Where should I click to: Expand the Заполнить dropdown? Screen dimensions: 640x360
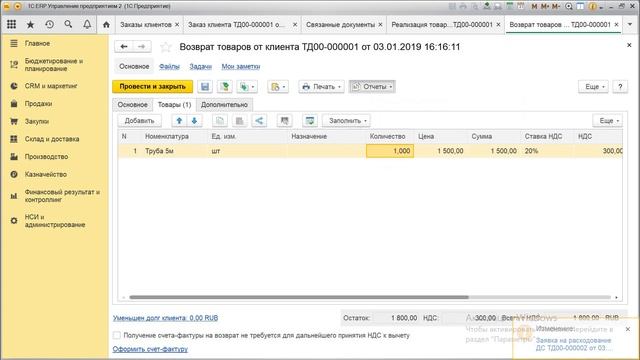click(x=347, y=120)
